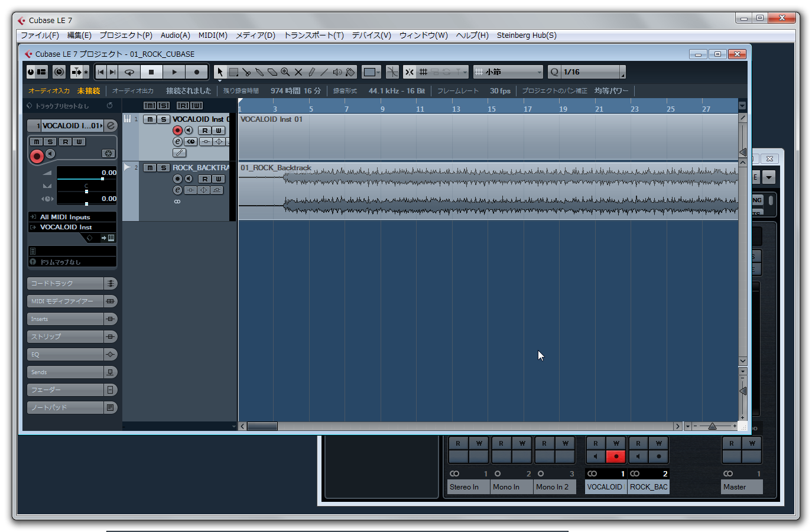The image size is (812, 532).
Task: Solo the VOCALOID Inst track in track list
Action: pos(164,119)
